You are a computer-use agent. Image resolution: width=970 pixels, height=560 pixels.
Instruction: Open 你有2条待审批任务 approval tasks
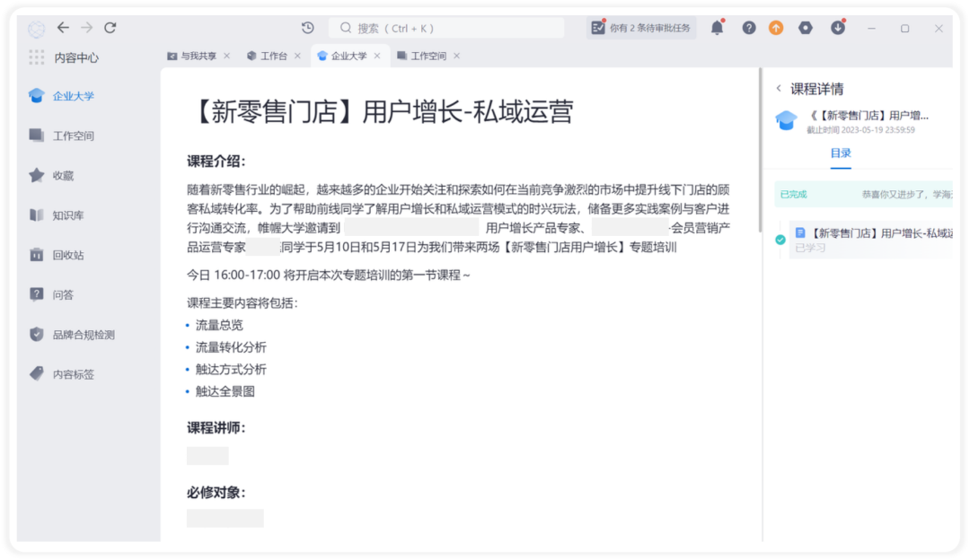coord(641,28)
